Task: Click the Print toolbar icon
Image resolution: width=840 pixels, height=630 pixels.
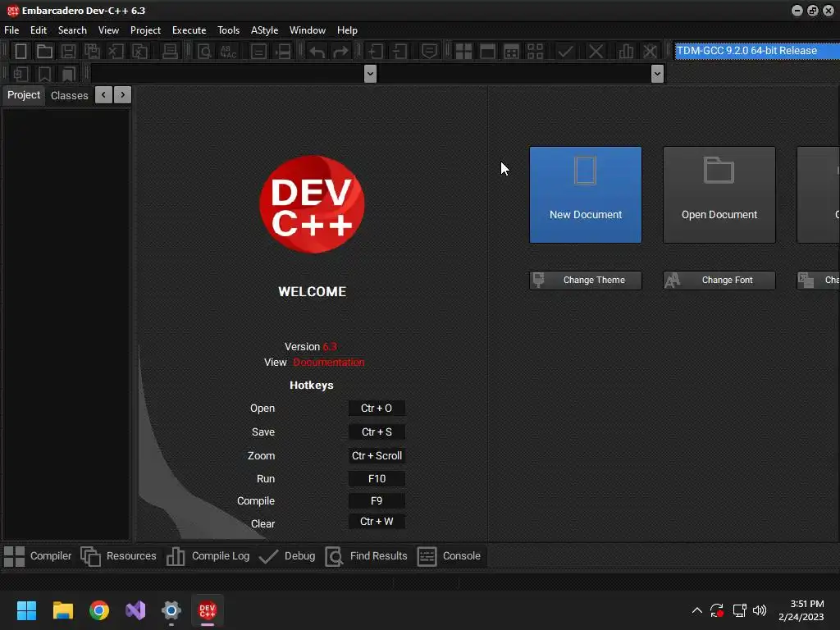Action: click(170, 52)
